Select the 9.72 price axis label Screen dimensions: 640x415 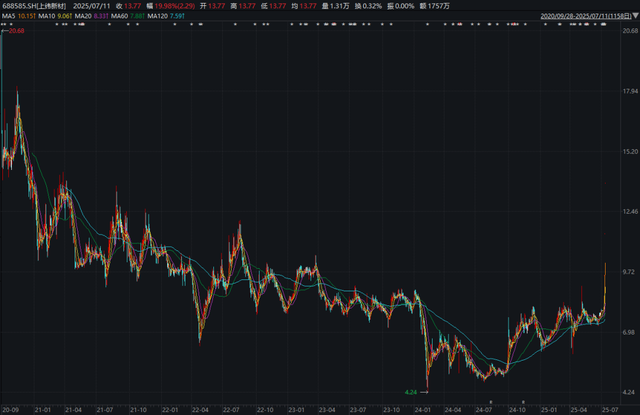click(629, 272)
